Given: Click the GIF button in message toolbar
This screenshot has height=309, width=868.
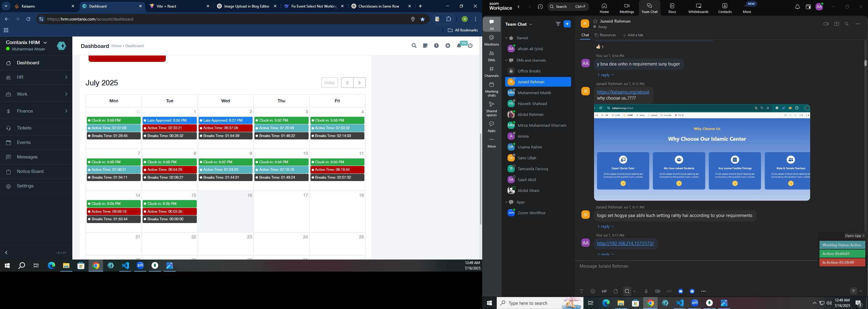Looking at the screenshot, I should (x=604, y=291).
